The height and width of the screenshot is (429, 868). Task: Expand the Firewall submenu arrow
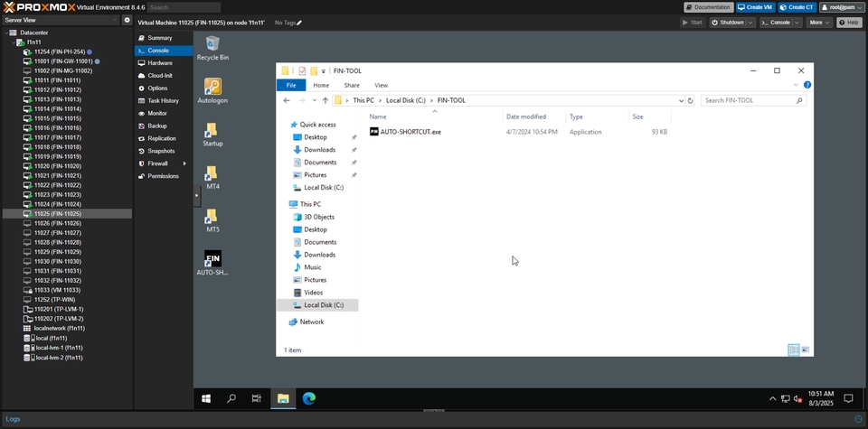184,163
